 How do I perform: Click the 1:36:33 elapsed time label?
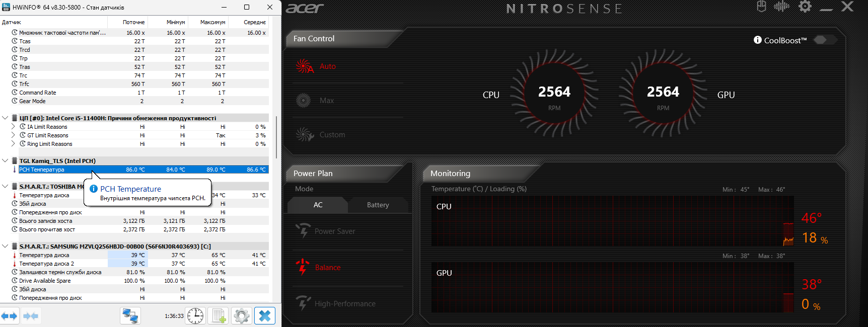(174, 316)
